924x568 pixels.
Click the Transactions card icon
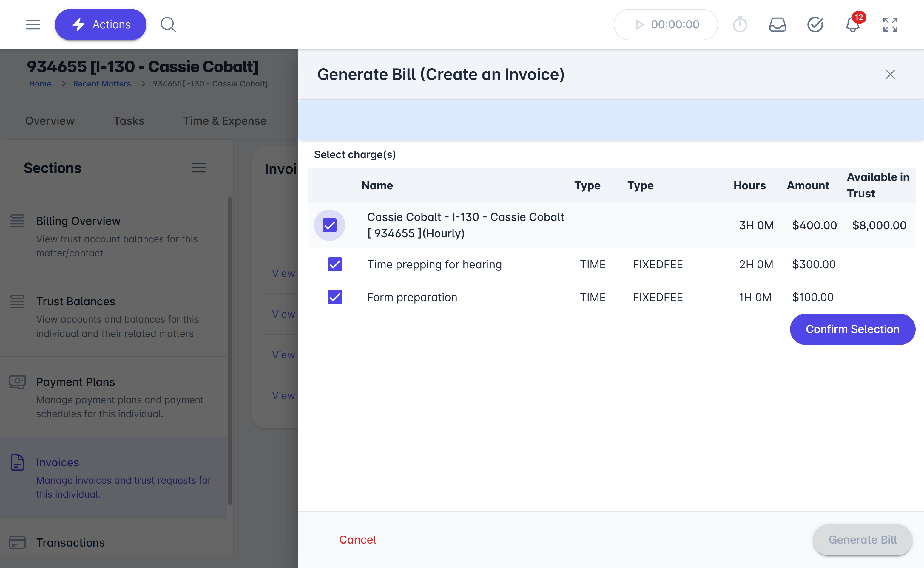[x=17, y=542]
